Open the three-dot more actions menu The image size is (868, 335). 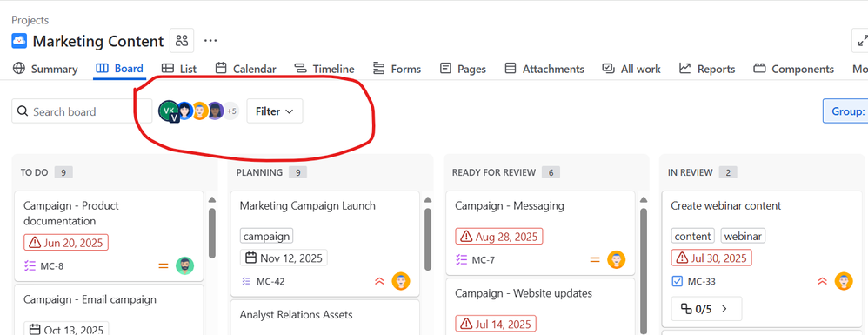(210, 40)
